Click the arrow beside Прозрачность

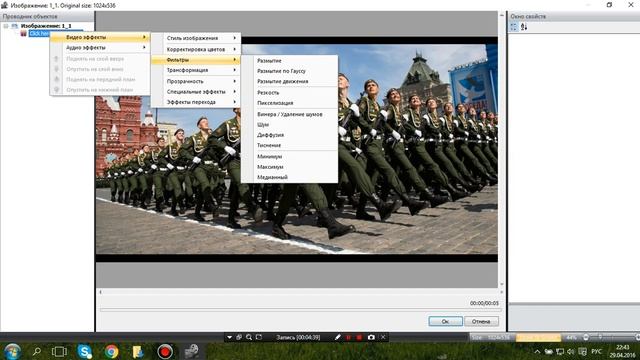(x=235, y=81)
